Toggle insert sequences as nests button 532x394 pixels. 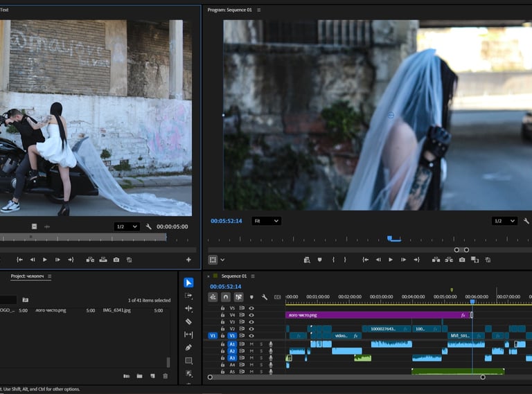point(213,297)
